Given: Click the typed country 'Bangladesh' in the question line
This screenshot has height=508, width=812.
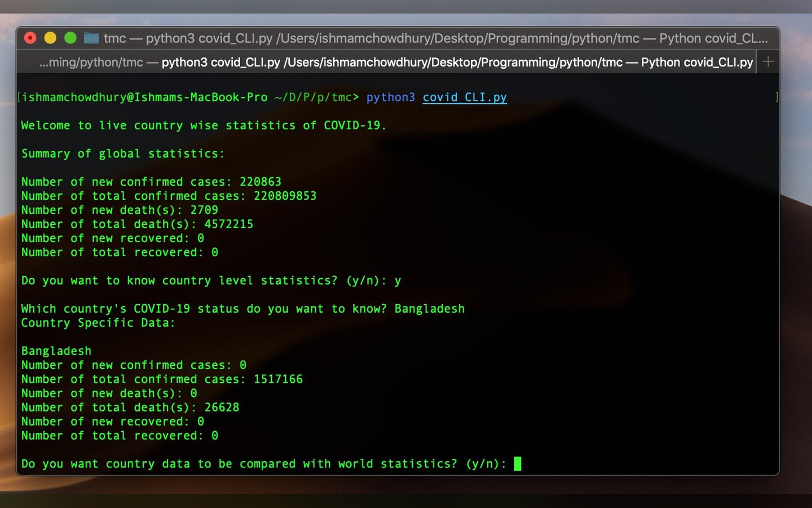Looking at the screenshot, I should click(430, 309).
